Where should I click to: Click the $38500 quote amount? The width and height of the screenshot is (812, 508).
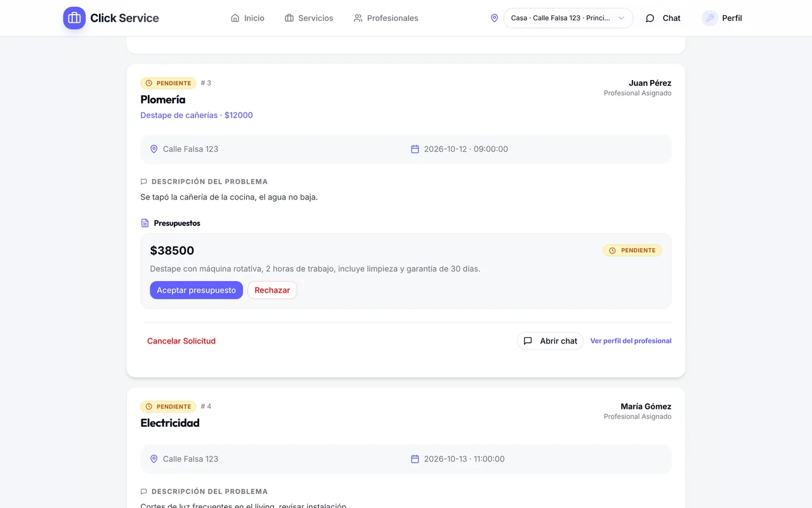click(172, 251)
